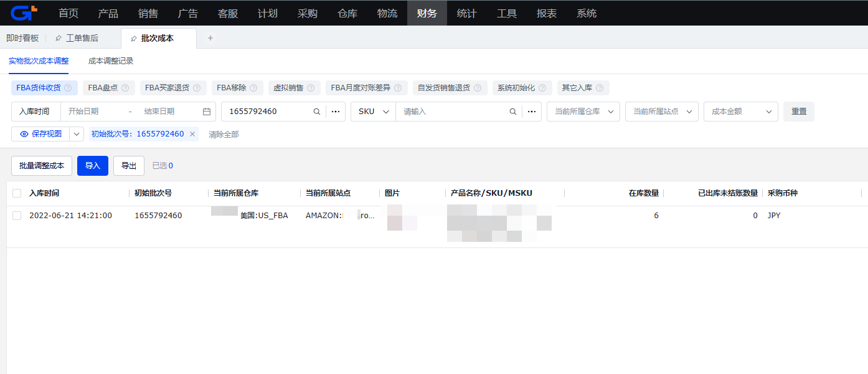
Task: Open 计划 menu
Action: coord(268,13)
